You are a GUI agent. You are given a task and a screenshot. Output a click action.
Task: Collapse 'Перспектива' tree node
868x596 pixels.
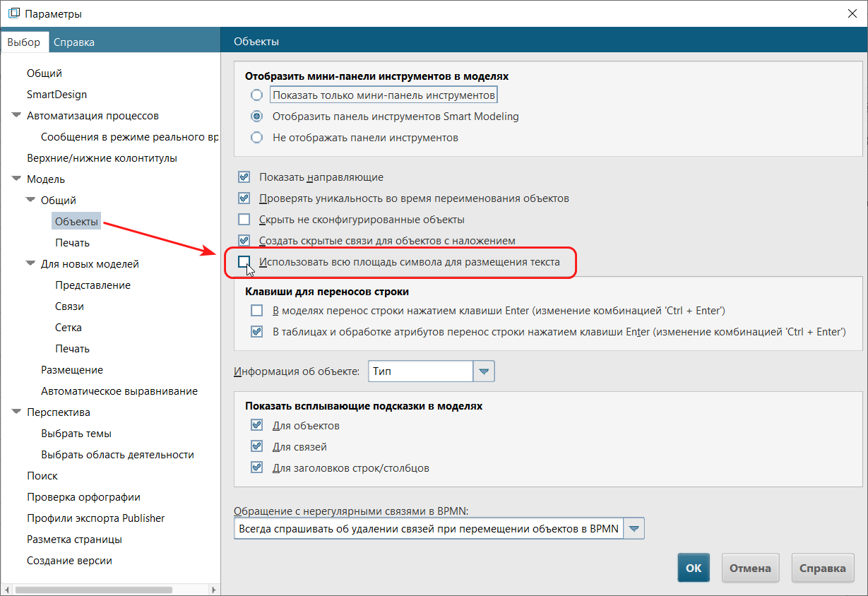[x=16, y=412]
